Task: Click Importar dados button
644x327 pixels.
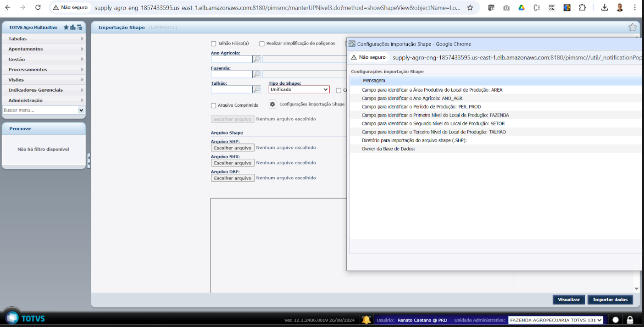Action: pyautogui.click(x=610, y=299)
